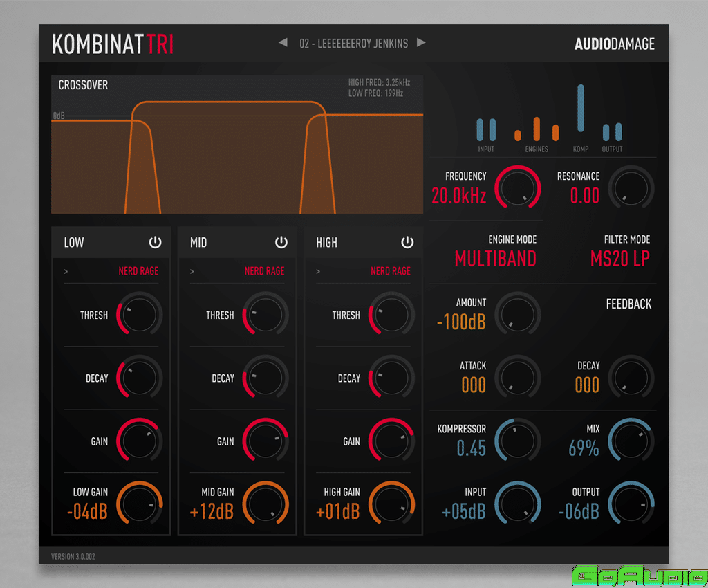Click the filter FREQUENCY knob
This screenshot has width=708, height=588.
point(519,187)
